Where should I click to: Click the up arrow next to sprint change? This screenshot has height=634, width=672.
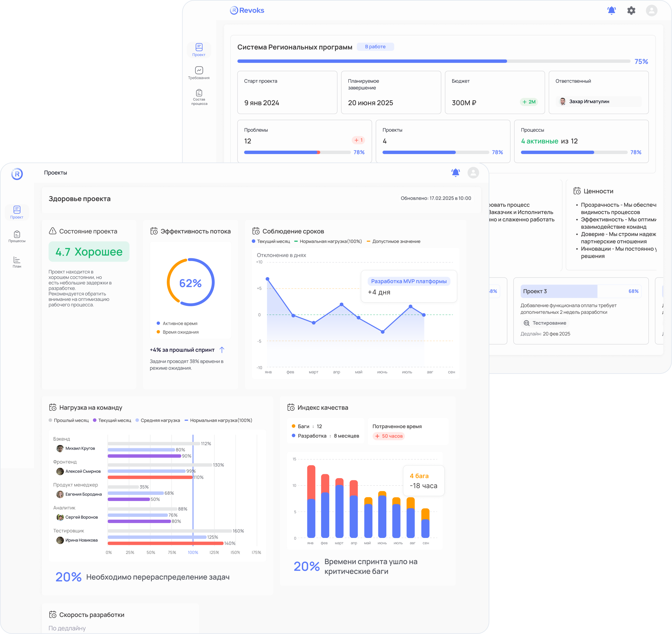click(222, 349)
